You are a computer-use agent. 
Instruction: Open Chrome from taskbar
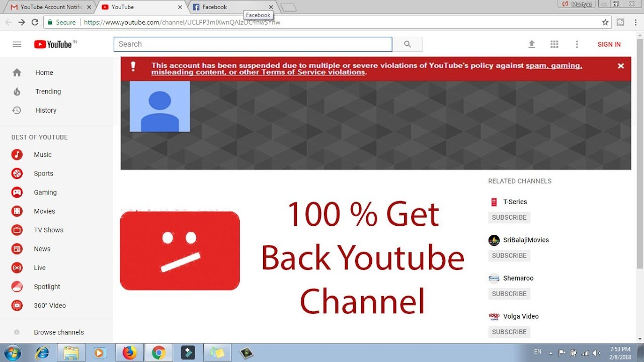point(158,353)
